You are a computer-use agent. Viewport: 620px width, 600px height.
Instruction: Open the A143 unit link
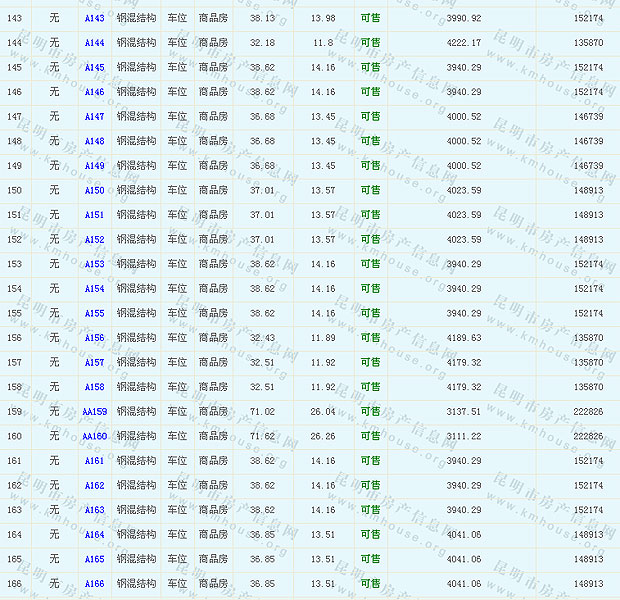[94, 19]
